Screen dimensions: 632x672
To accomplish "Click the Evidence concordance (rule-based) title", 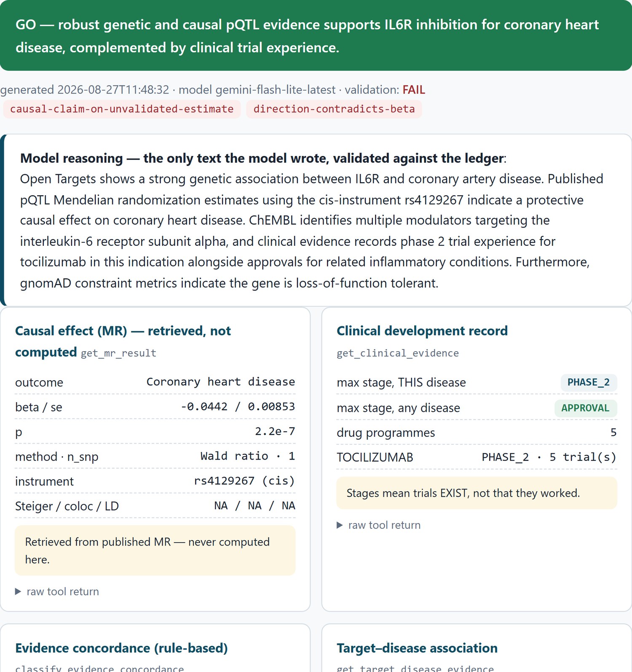I will 121,648.
